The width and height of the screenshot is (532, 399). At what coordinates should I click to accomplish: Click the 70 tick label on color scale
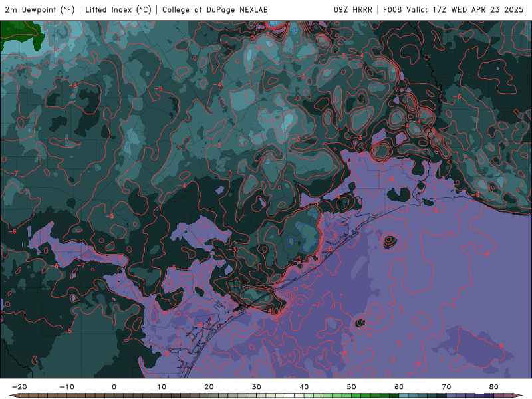446,387
